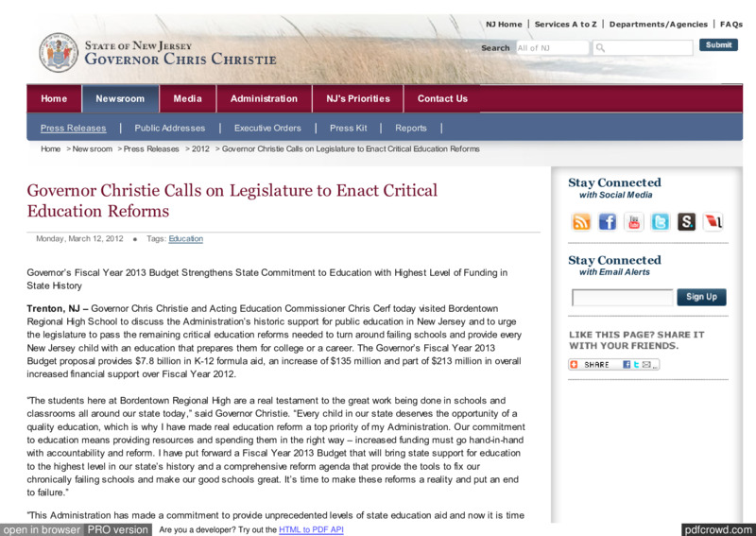The width and height of the screenshot is (756, 536).
Task: Select Reports in the sub-menu
Action: (x=411, y=128)
